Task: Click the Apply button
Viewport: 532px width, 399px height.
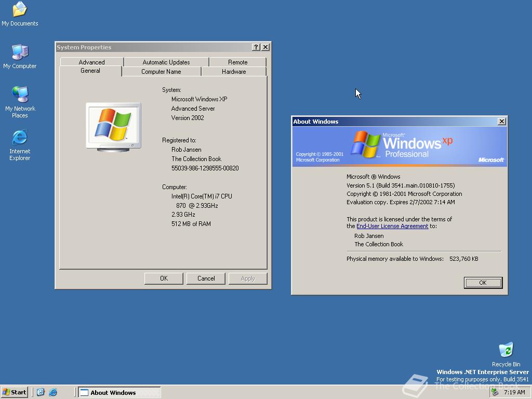Action: (248, 278)
